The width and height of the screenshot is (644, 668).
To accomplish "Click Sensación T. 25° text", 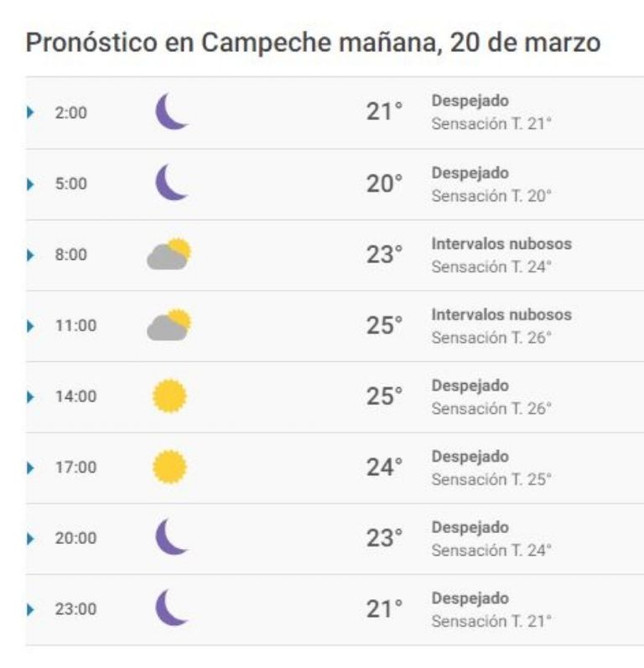I will click(491, 479).
